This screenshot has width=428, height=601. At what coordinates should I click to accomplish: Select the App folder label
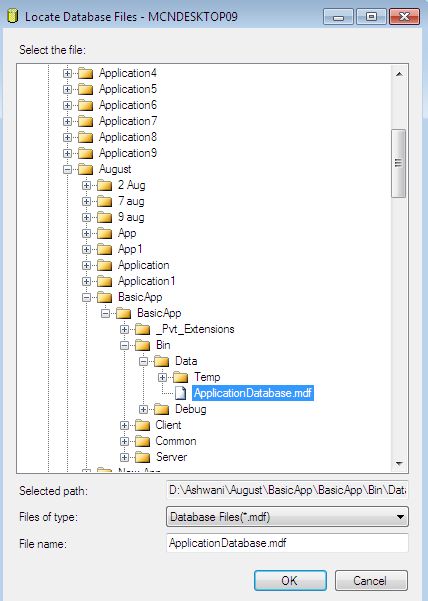(x=127, y=233)
